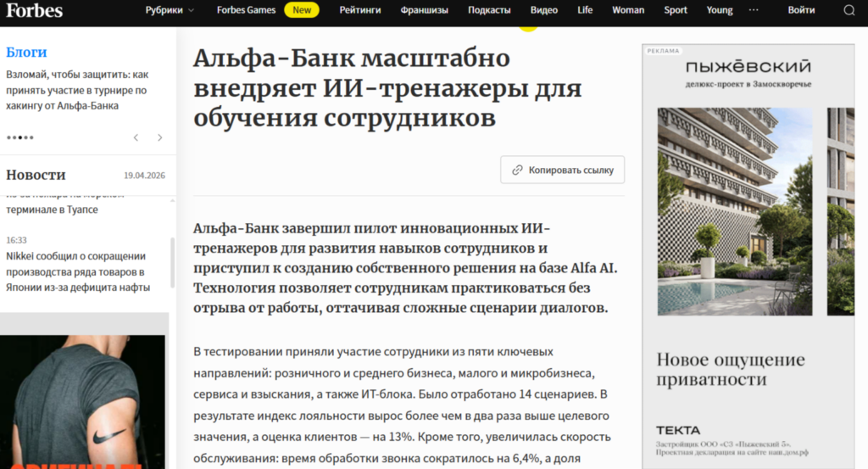The height and width of the screenshot is (469, 868).
Task: Open Nikkei news about нафта deficit
Action: [78, 272]
